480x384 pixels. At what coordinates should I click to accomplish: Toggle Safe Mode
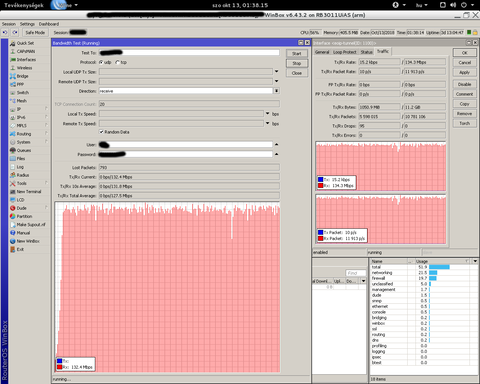tap(35, 32)
